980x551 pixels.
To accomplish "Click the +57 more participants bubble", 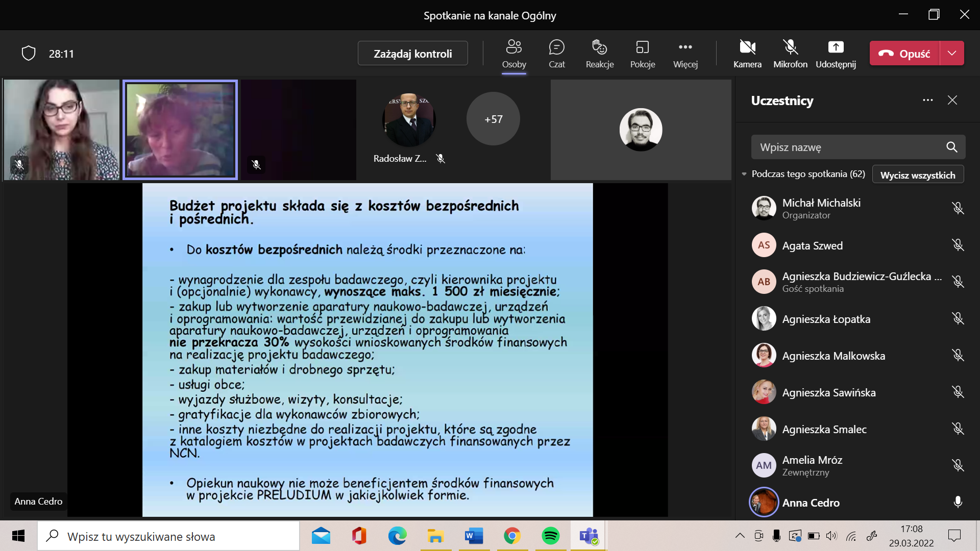I will click(493, 119).
